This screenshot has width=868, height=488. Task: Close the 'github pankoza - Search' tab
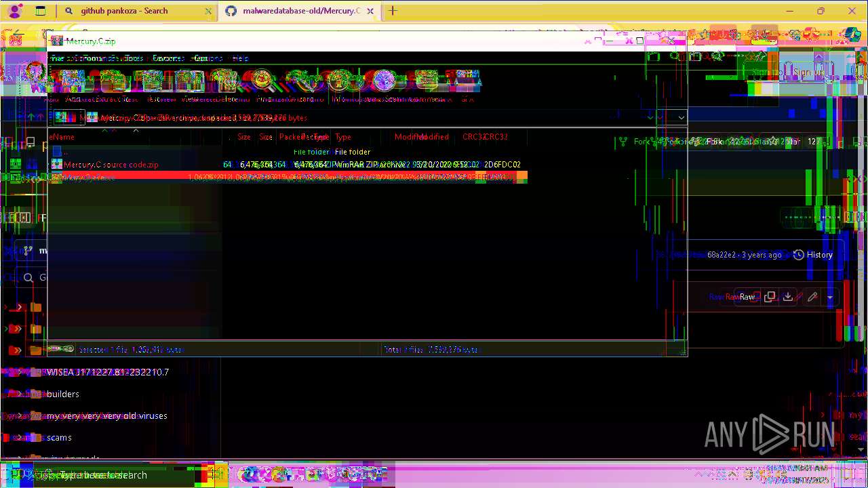[208, 11]
